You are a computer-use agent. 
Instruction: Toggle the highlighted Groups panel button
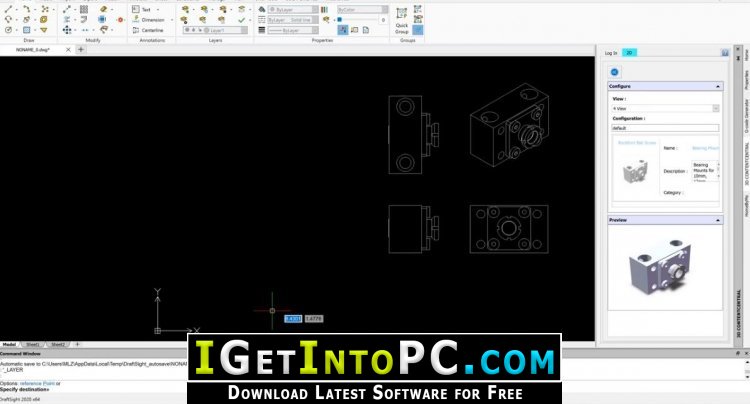point(418,30)
